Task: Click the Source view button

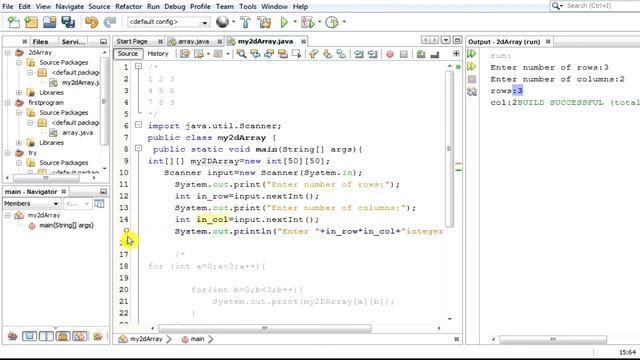Action: click(x=128, y=54)
